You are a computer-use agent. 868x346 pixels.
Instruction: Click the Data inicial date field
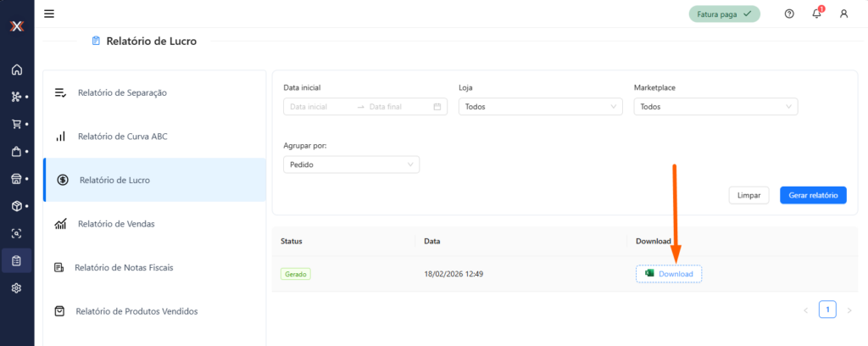pos(320,107)
